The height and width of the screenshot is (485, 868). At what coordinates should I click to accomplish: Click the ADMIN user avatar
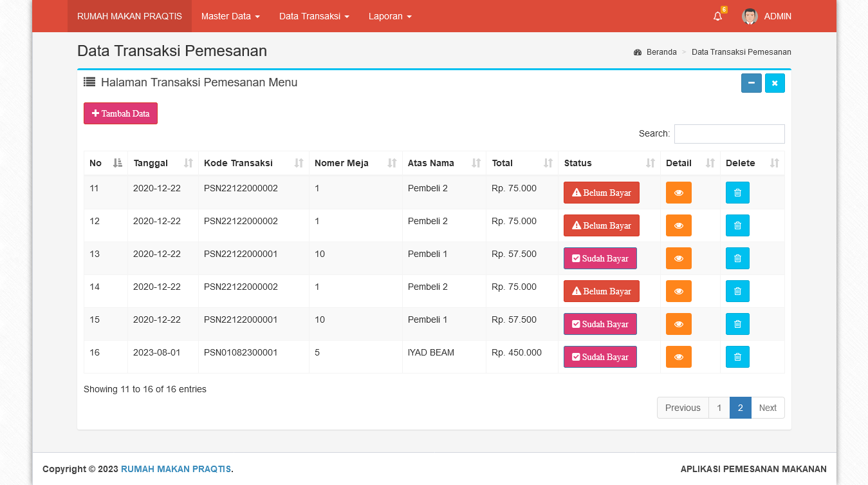coord(750,17)
